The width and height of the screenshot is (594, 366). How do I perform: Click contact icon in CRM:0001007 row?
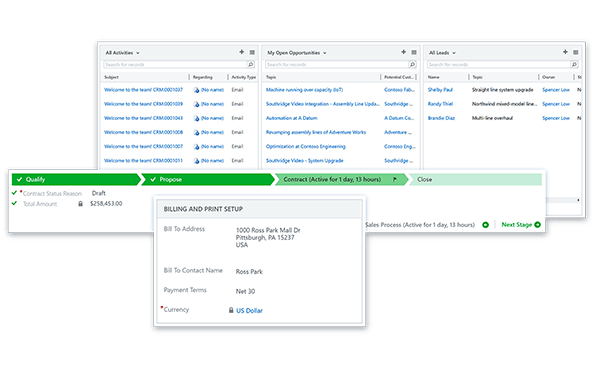pyautogui.click(x=196, y=147)
